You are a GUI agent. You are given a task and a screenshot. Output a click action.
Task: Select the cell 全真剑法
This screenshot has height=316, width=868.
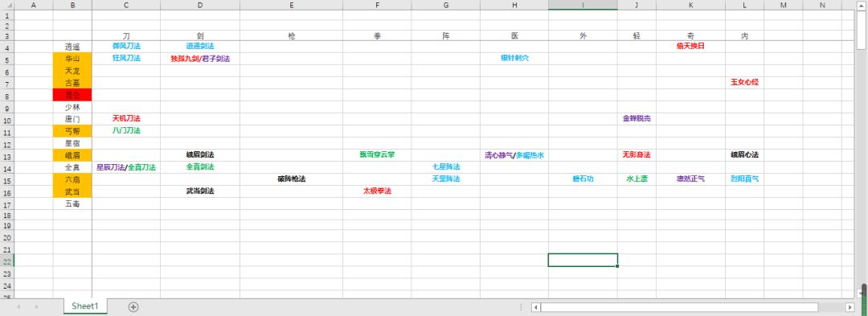point(200,167)
